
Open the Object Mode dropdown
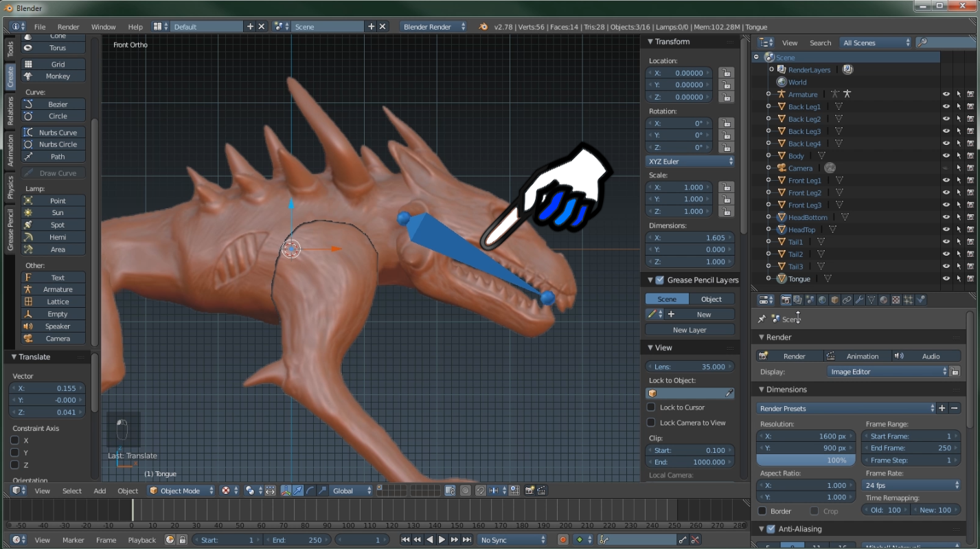pyautogui.click(x=181, y=491)
